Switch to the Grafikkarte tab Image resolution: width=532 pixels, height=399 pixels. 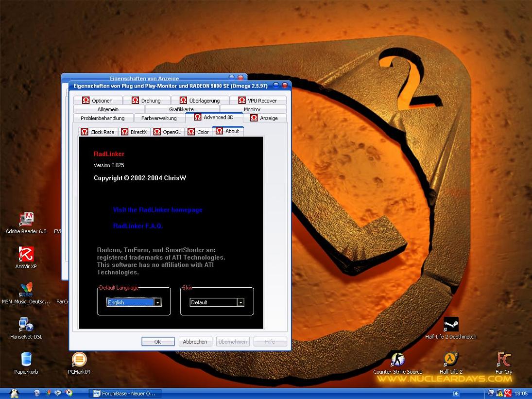coord(182,109)
